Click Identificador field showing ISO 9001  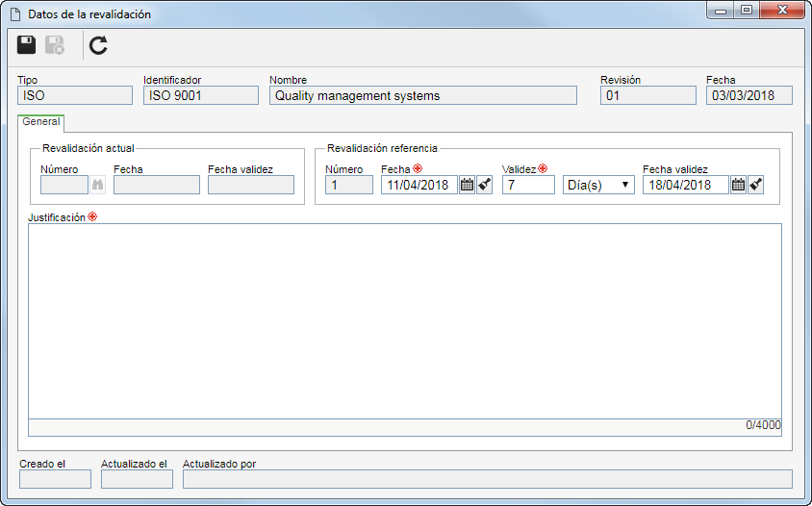pos(201,95)
